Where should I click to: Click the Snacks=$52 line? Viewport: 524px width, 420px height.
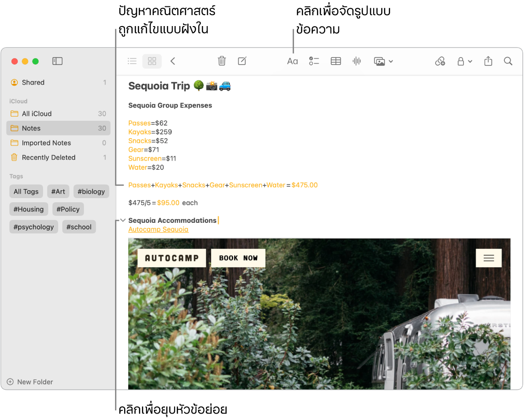148,141
